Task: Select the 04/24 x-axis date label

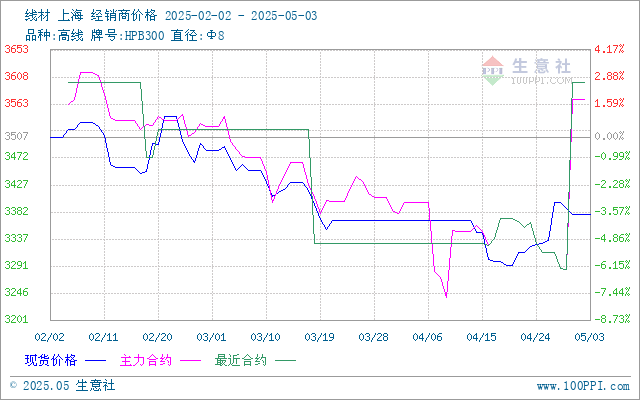Action: (536, 337)
